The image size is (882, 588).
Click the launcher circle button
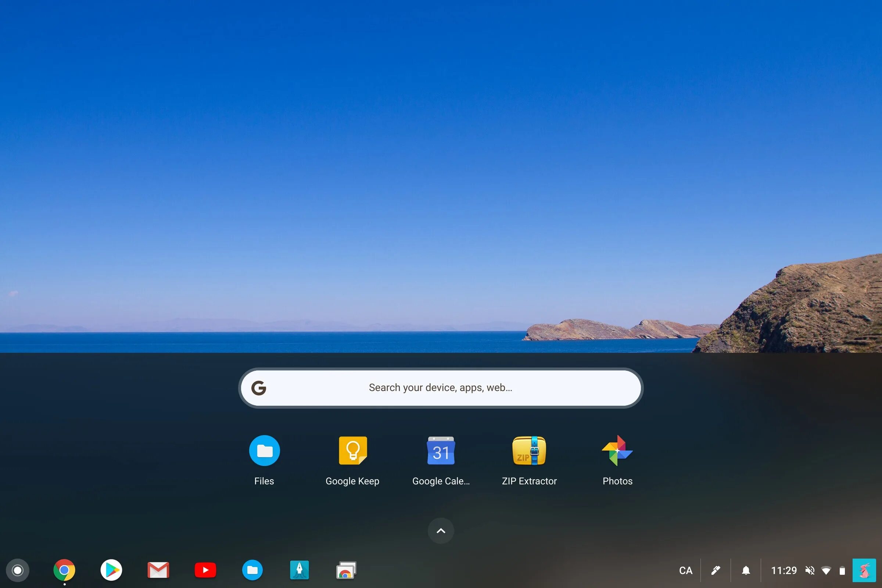click(x=18, y=570)
